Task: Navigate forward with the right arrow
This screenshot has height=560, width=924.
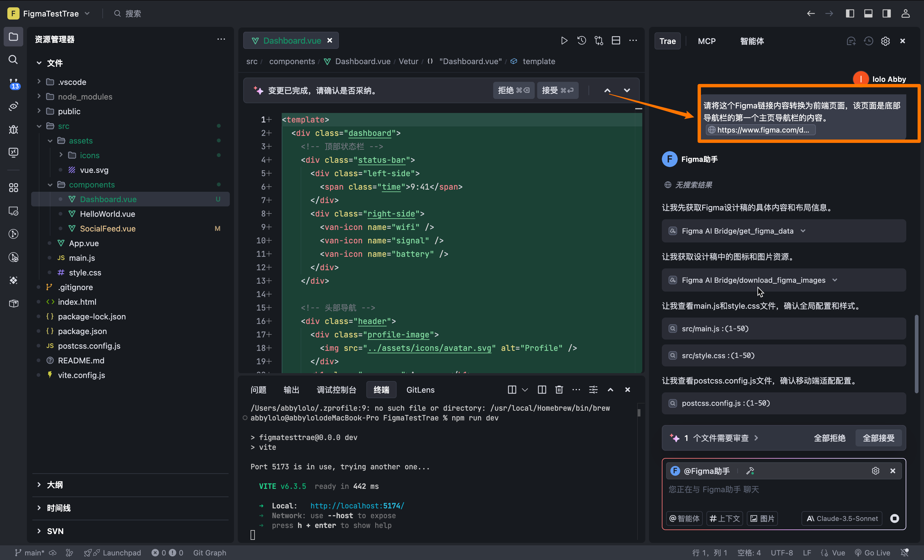Action: [829, 13]
